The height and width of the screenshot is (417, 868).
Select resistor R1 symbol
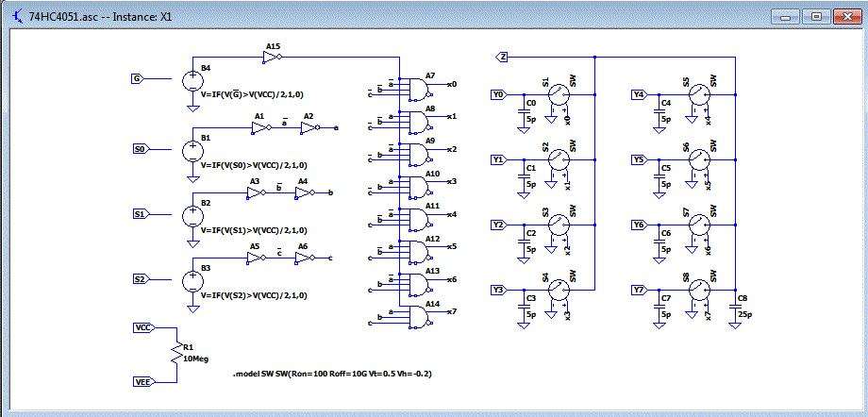point(176,353)
